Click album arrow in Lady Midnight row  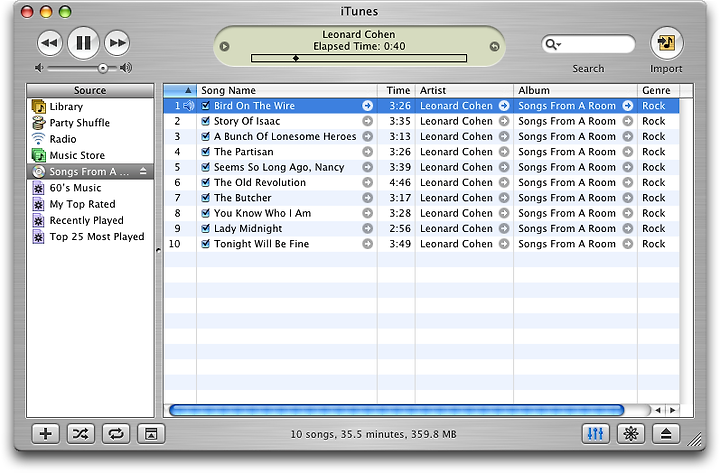[628, 228]
